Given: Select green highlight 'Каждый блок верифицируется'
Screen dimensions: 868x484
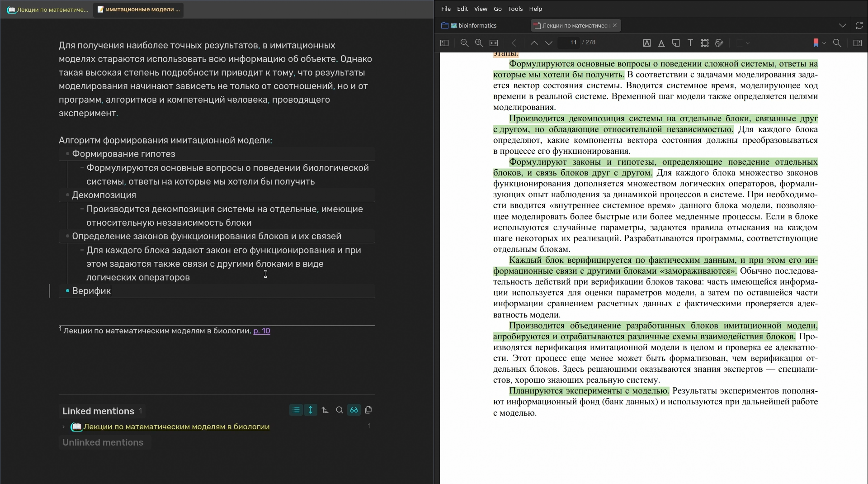Looking at the screenshot, I should coord(656,266).
